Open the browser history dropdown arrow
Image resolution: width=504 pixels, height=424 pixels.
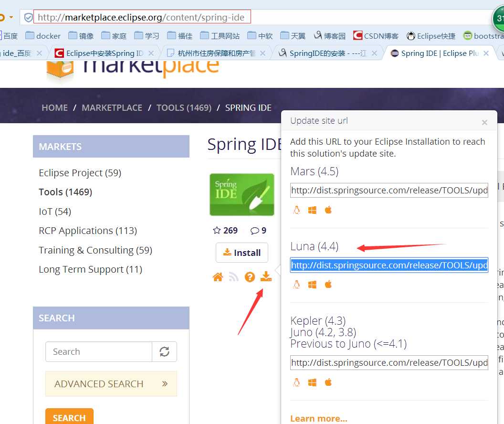[x=11, y=17]
